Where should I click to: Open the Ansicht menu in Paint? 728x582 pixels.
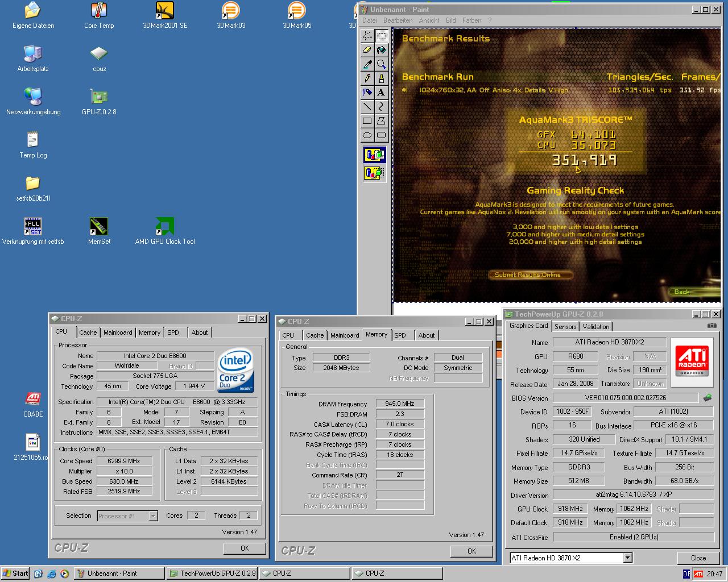click(429, 20)
